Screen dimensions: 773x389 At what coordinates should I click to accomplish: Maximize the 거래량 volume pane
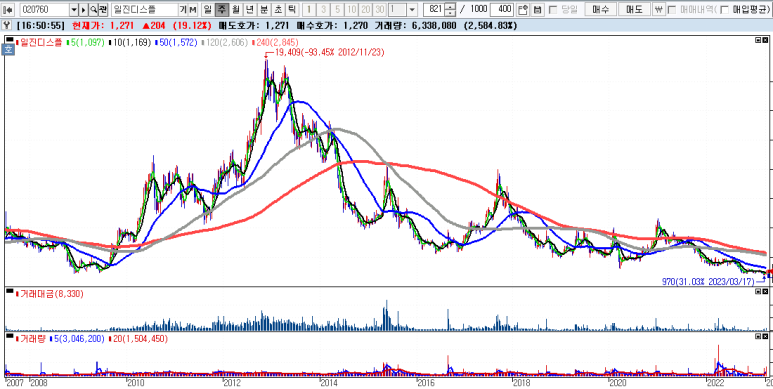(758, 336)
